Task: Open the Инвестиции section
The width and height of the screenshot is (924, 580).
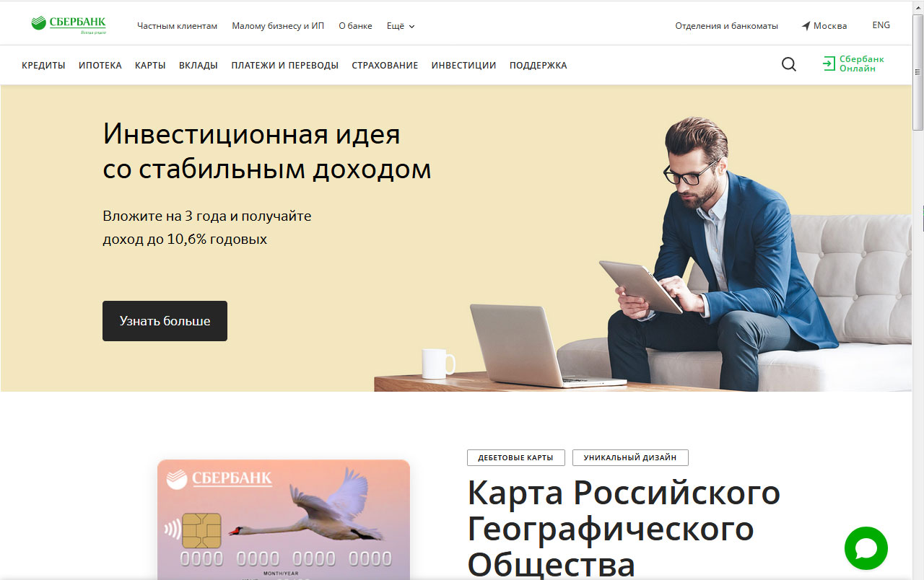Action: pos(463,65)
